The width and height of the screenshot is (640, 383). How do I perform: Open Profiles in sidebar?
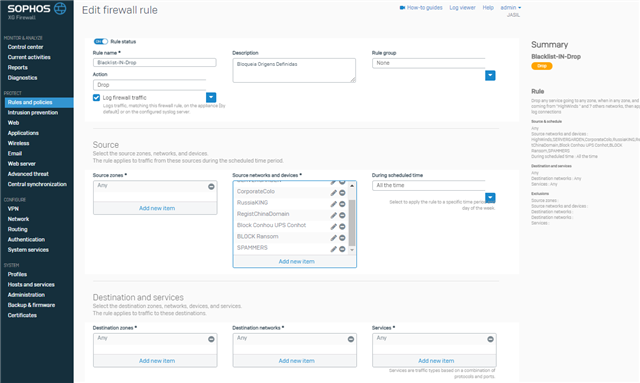tap(17, 274)
